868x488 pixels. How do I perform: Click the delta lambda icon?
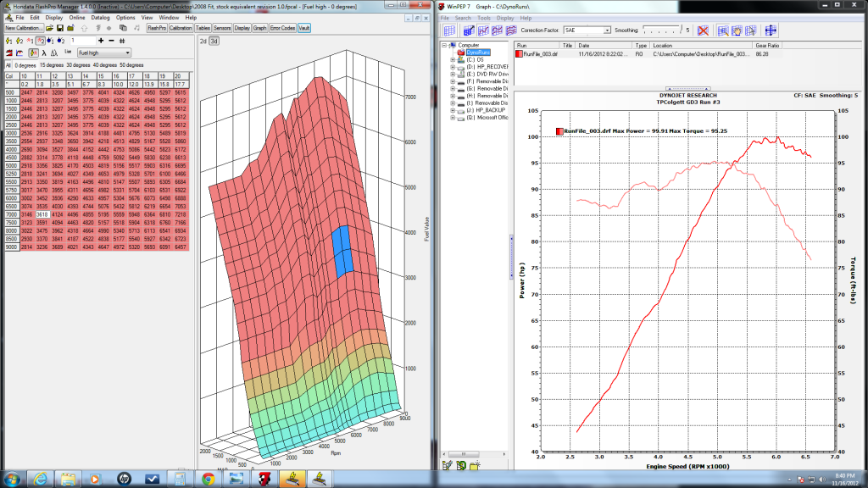click(x=54, y=53)
